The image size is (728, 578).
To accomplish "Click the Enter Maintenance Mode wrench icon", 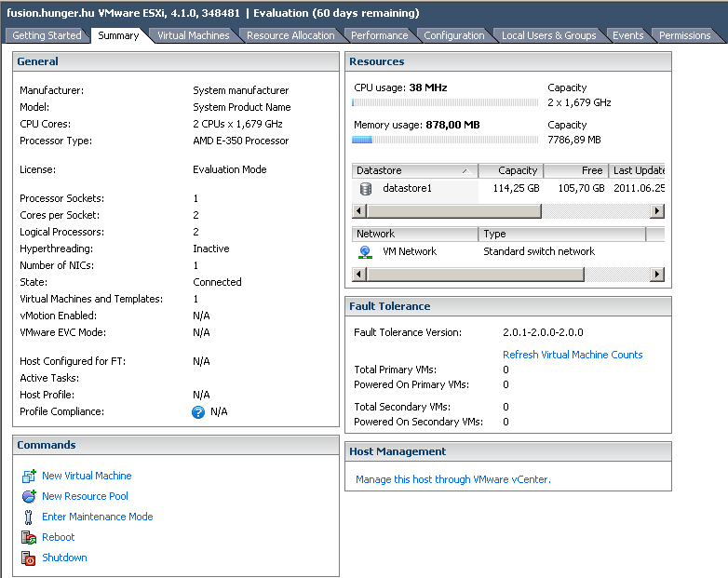I will tap(28, 517).
